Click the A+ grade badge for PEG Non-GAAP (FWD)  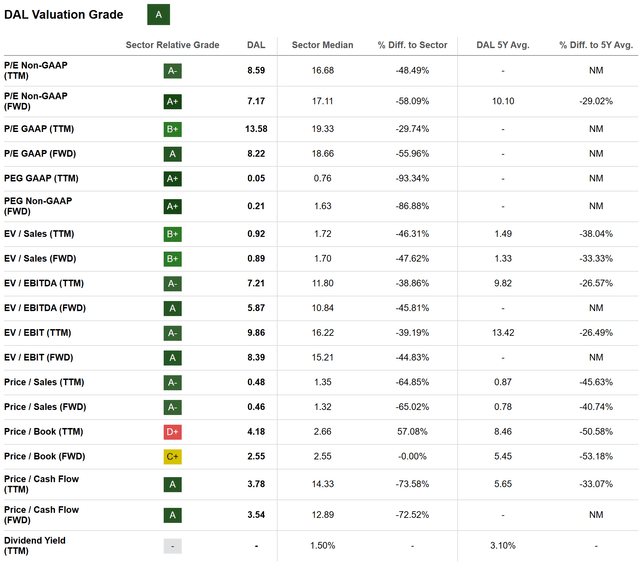click(173, 206)
